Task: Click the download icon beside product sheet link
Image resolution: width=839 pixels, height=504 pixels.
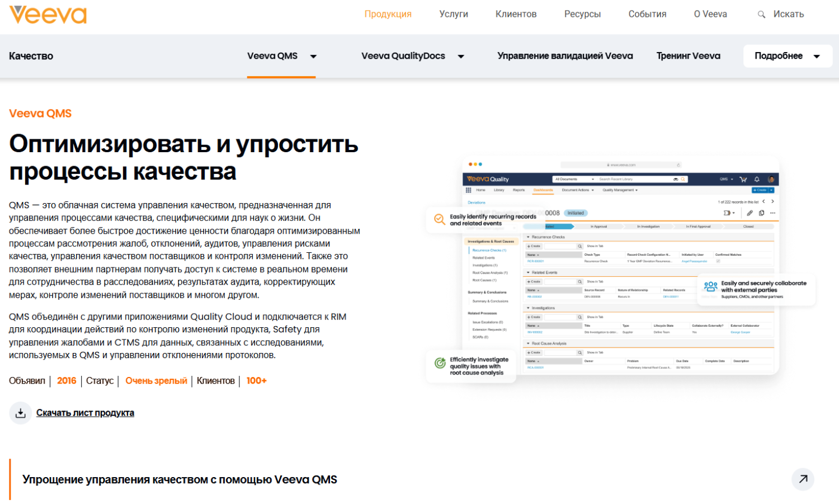Action: click(21, 413)
